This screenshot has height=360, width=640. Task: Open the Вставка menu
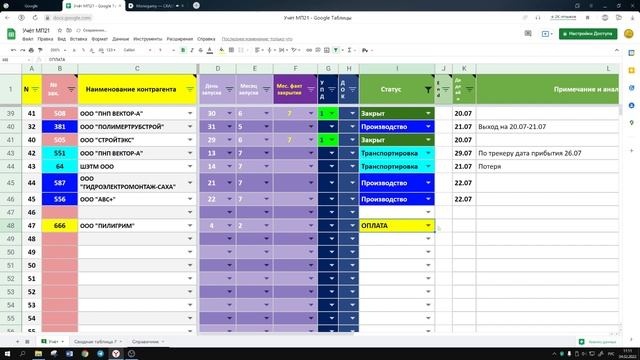pyautogui.click(x=78, y=39)
